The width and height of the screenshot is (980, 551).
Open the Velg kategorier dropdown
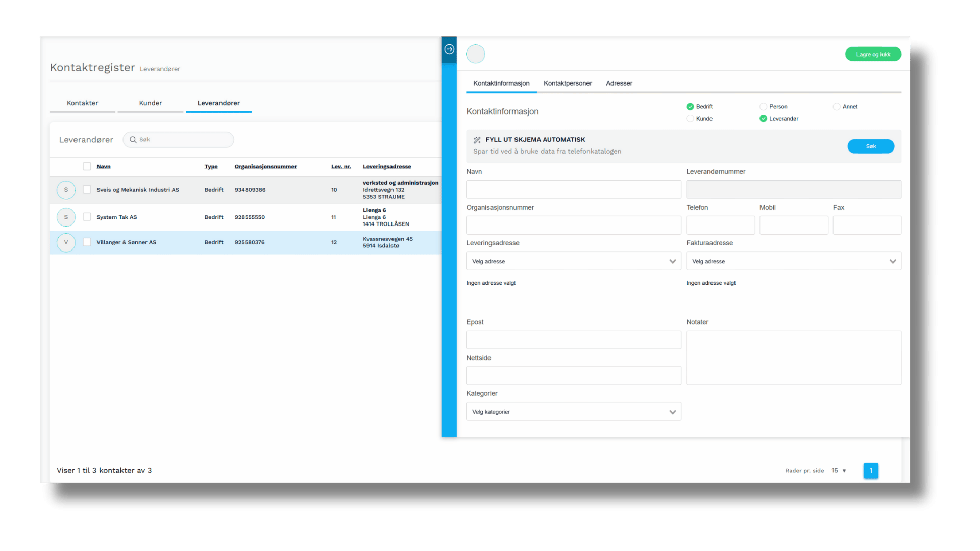coord(573,412)
